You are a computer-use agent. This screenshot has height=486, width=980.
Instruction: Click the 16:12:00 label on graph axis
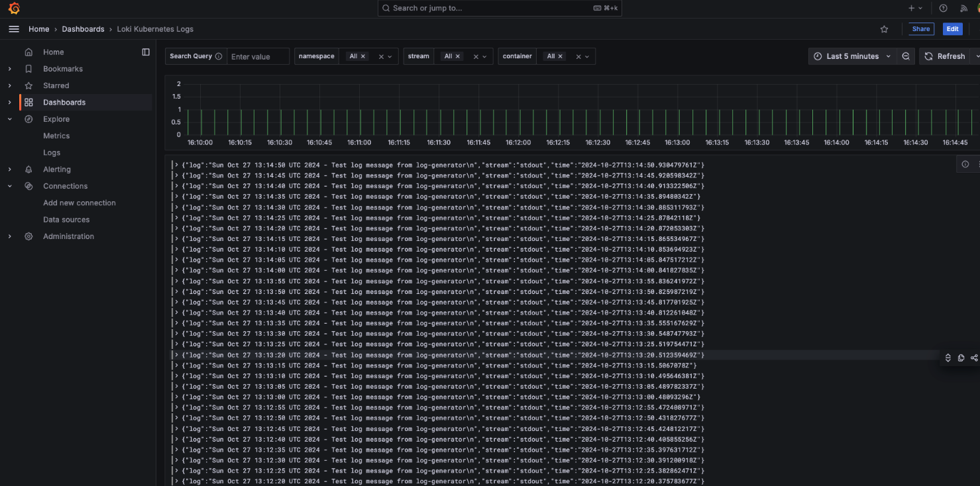(518, 142)
